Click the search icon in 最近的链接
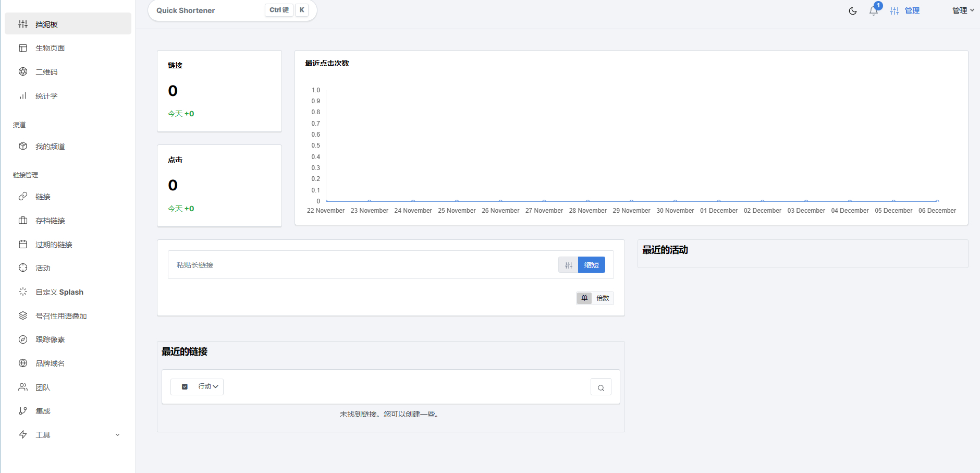This screenshot has height=473, width=980. (601, 387)
